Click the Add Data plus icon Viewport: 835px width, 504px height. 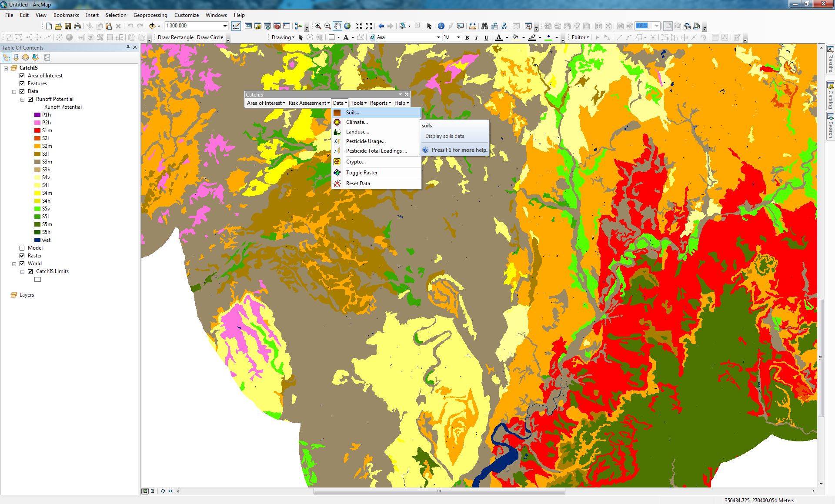pos(152,26)
